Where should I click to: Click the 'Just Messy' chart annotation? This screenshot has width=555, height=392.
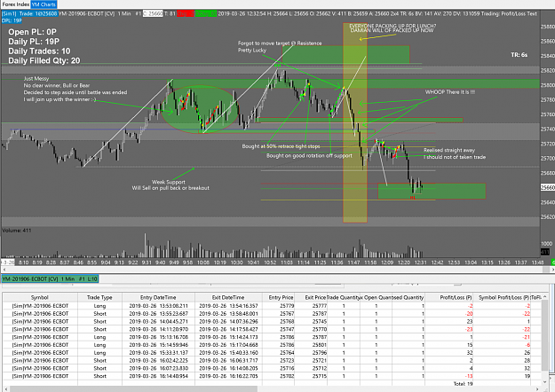pos(36,78)
